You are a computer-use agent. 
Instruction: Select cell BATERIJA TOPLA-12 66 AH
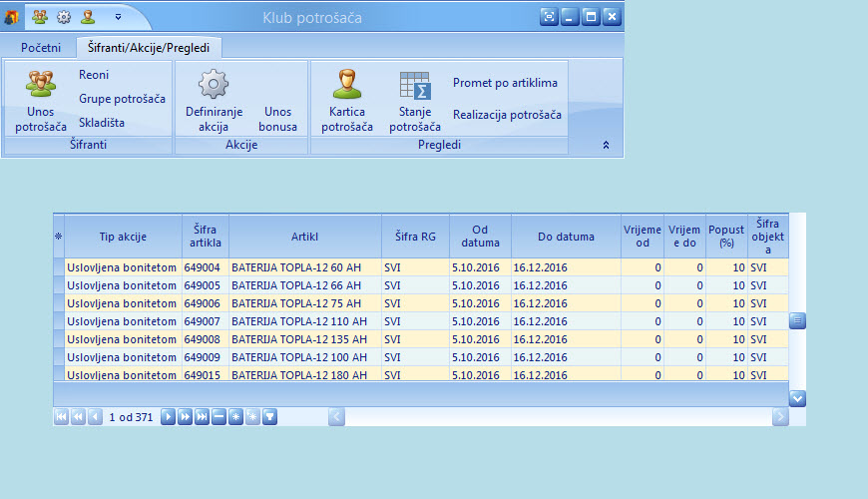[x=305, y=285]
